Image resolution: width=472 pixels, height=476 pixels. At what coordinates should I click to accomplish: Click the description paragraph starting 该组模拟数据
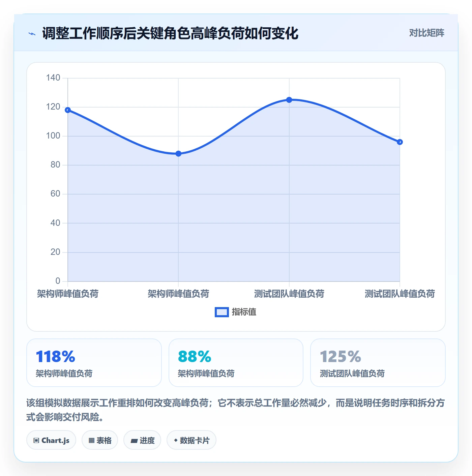(235, 410)
